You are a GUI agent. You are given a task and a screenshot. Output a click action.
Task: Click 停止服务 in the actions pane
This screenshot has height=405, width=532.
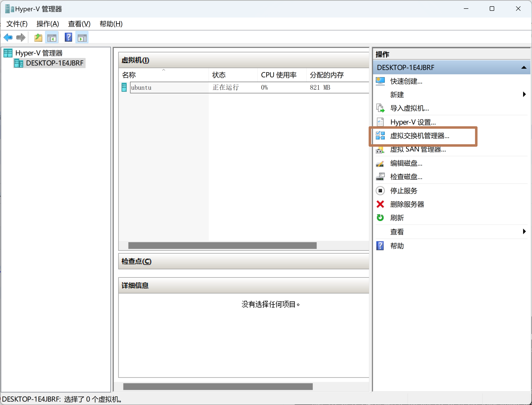pyautogui.click(x=404, y=191)
